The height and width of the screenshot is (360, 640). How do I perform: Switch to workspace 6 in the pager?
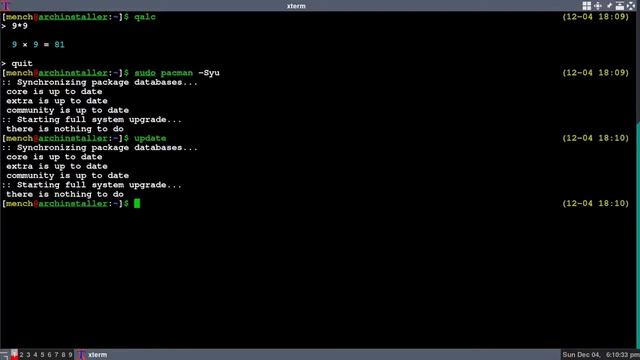pos(49,355)
